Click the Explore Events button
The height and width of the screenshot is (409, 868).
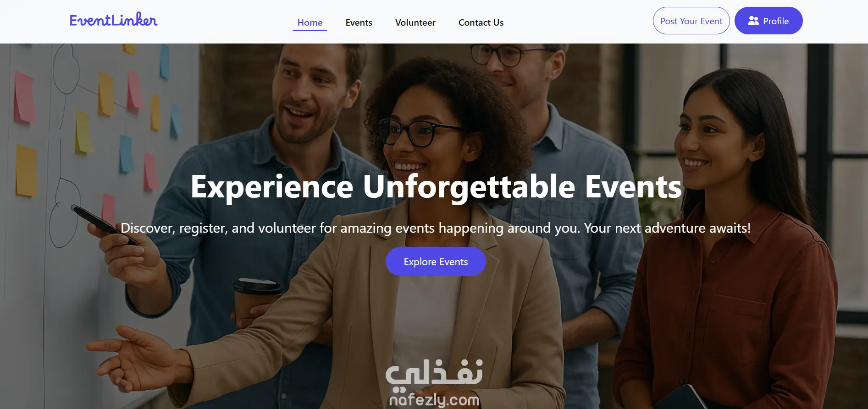click(436, 262)
